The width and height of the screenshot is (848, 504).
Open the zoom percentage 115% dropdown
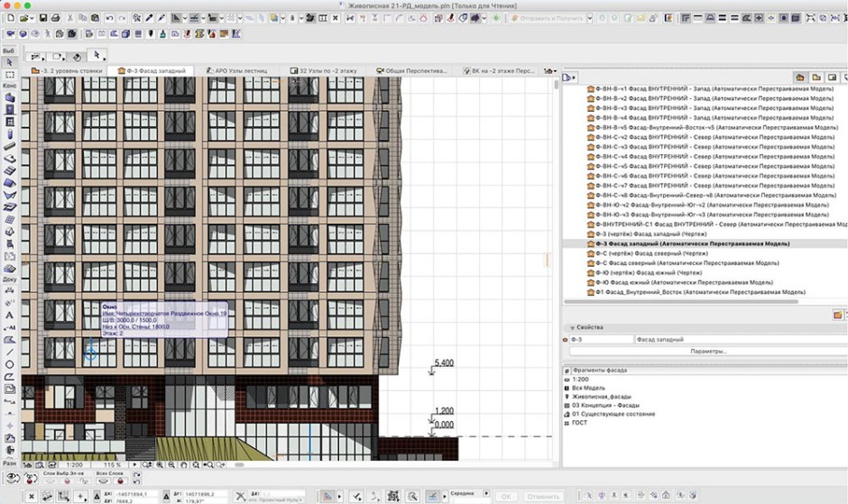(x=112, y=464)
